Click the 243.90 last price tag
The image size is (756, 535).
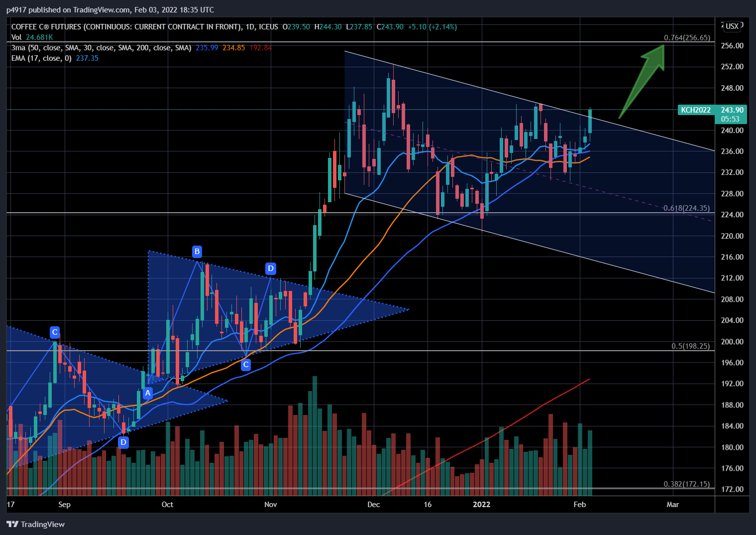pyautogui.click(x=732, y=110)
